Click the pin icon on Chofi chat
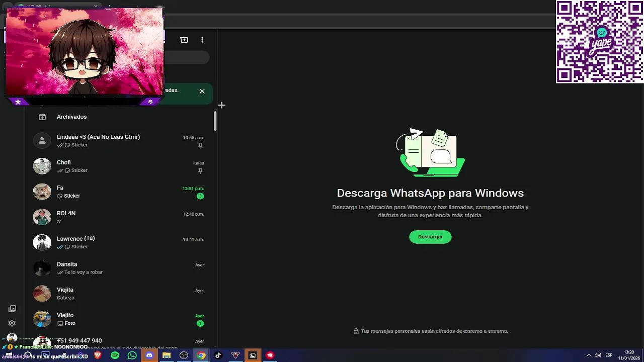 [200, 171]
